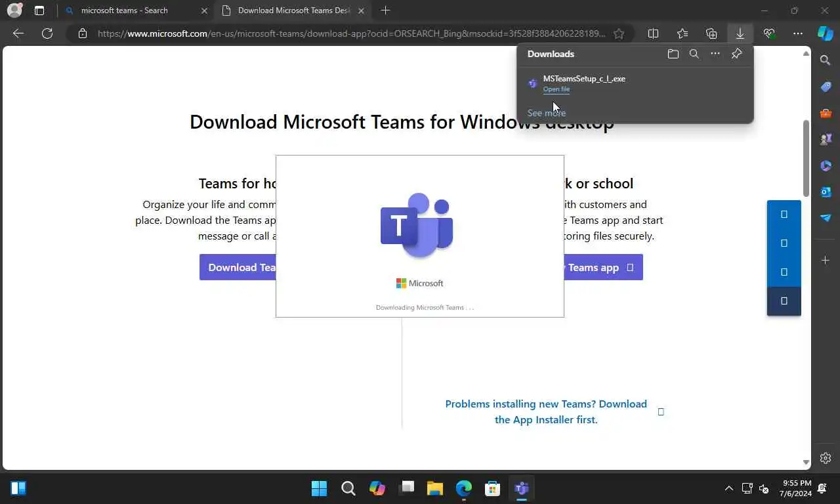Screen dimensions: 840x504
Task: Open sidebar settings gear
Action: point(826,458)
